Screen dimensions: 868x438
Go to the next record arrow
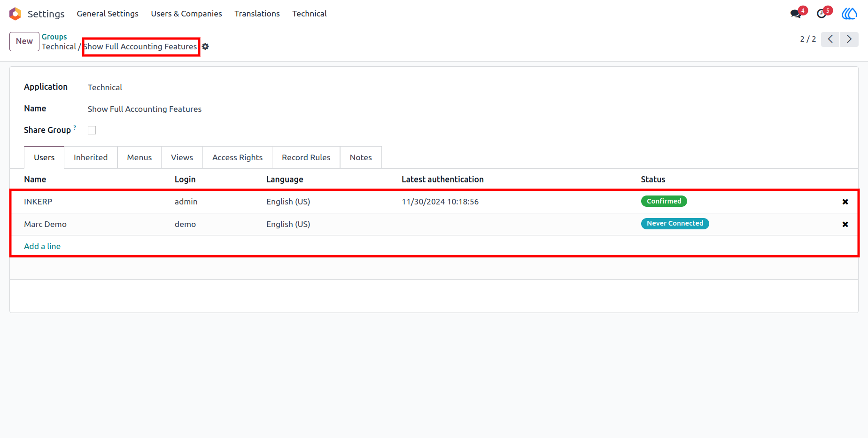click(849, 39)
